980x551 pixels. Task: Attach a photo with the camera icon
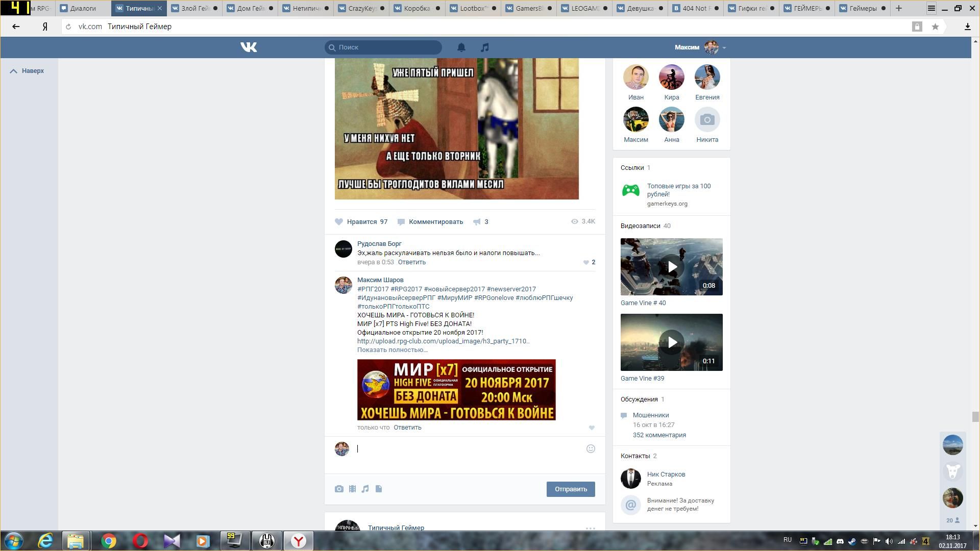tap(339, 489)
